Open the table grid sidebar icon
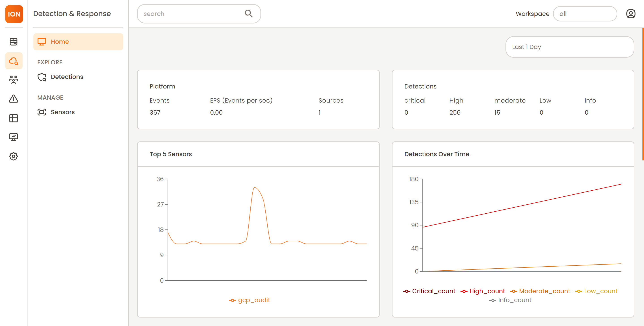The width and height of the screenshot is (644, 326). coord(13,118)
